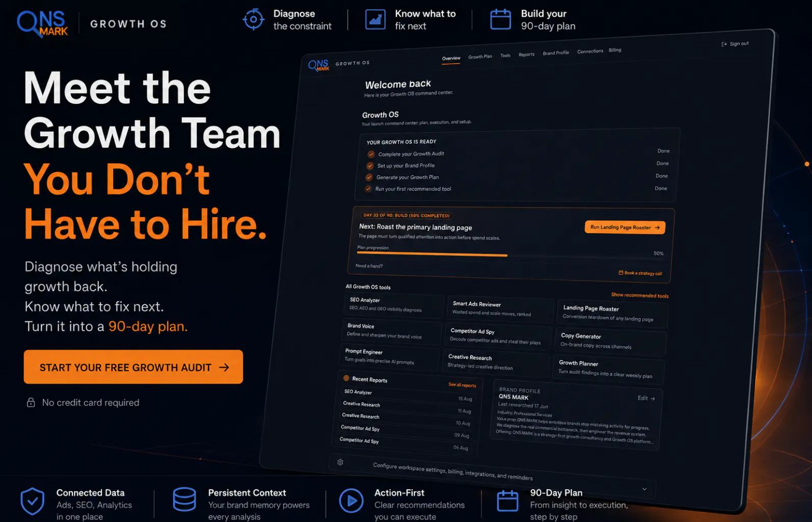The height and width of the screenshot is (522, 812).
Task: Open the Competitor Ad Spy report dated 06 Aug
Action: pyautogui.click(x=404, y=444)
